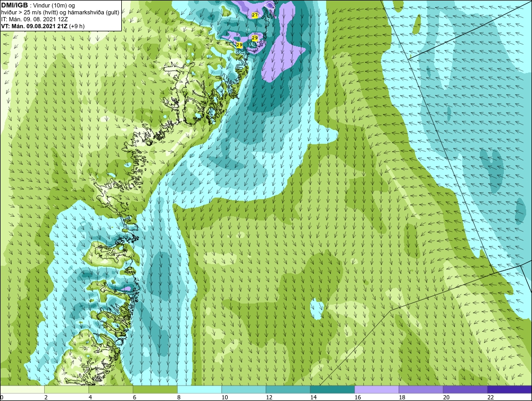The width and height of the screenshot is (532, 401).
Task: Click the scale label "12"
Action: coord(269,397)
